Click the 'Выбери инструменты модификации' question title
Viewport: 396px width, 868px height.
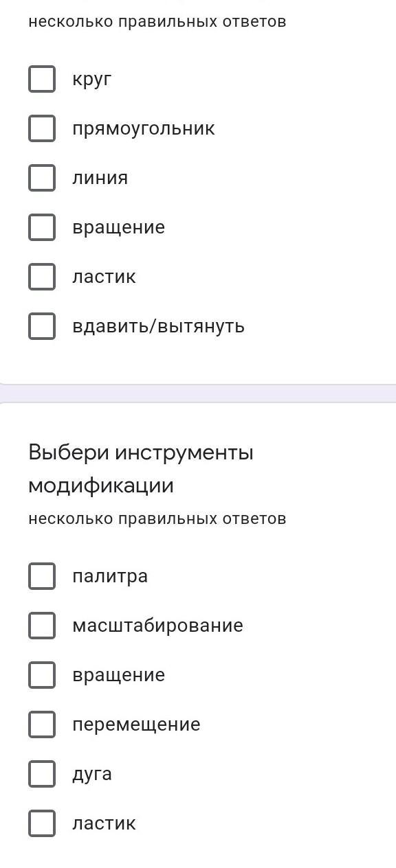click(x=141, y=470)
